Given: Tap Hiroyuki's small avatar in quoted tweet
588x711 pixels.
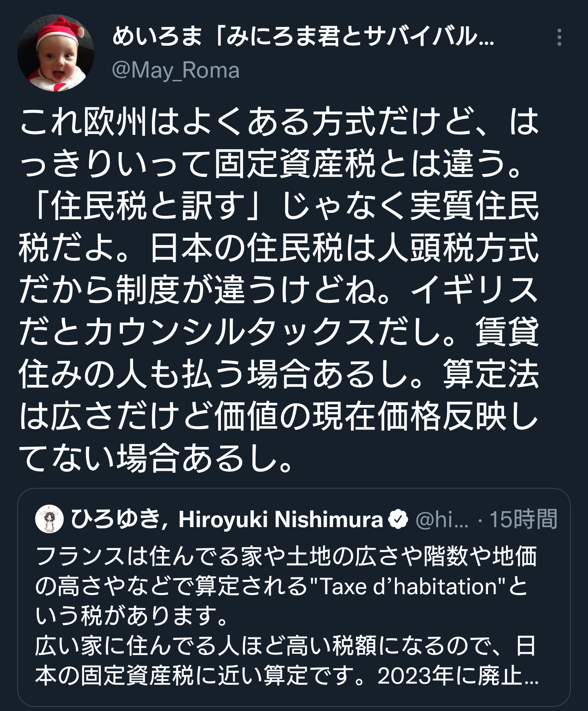Looking at the screenshot, I should [50, 519].
